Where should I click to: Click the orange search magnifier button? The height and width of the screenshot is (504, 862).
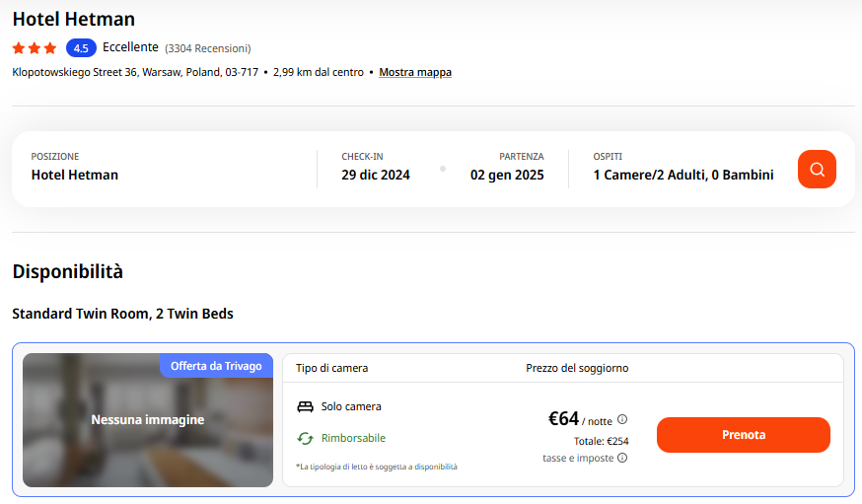tap(816, 169)
